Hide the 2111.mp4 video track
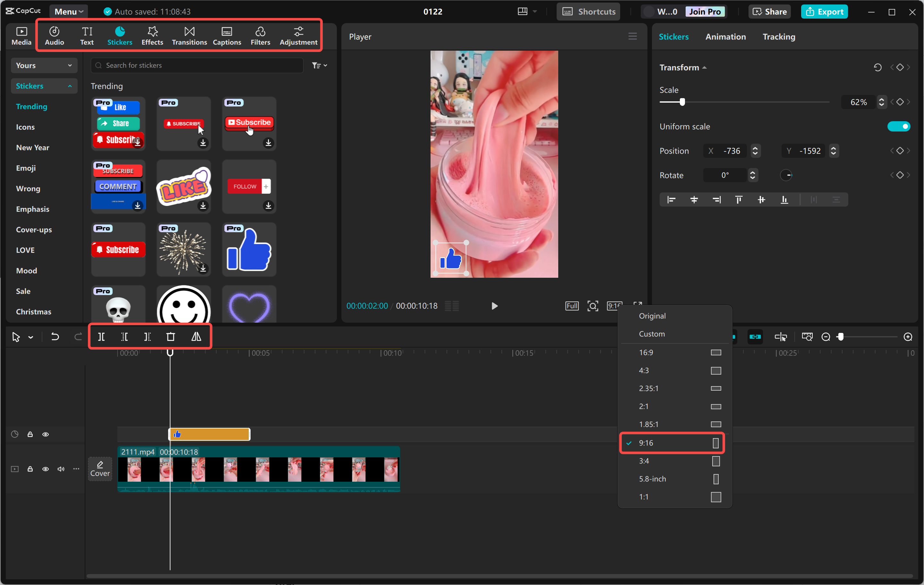 46,469
